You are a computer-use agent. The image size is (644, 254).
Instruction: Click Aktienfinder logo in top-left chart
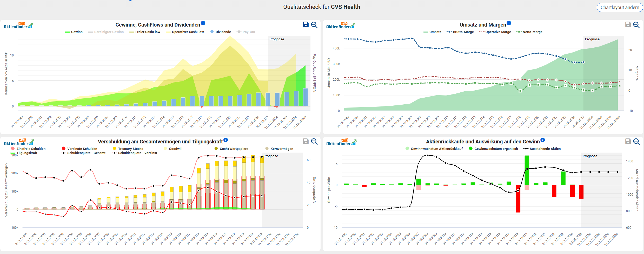pos(18,26)
